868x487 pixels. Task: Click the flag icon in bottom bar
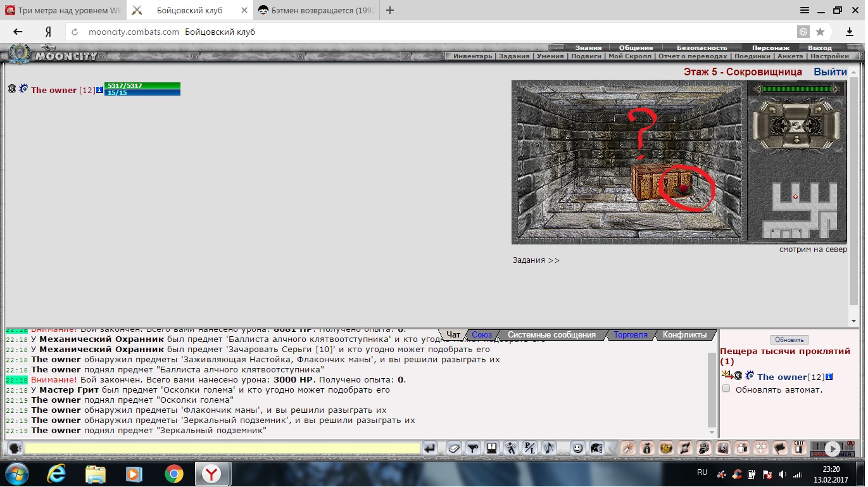780,448
